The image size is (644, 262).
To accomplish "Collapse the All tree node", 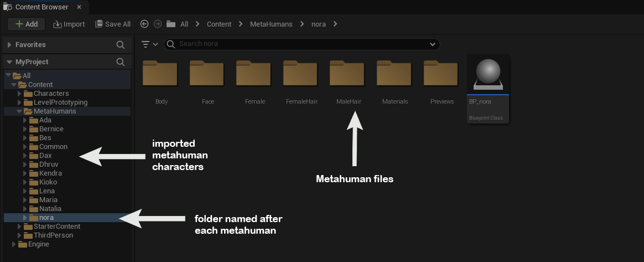I will pyautogui.click(x=8, y=75).
